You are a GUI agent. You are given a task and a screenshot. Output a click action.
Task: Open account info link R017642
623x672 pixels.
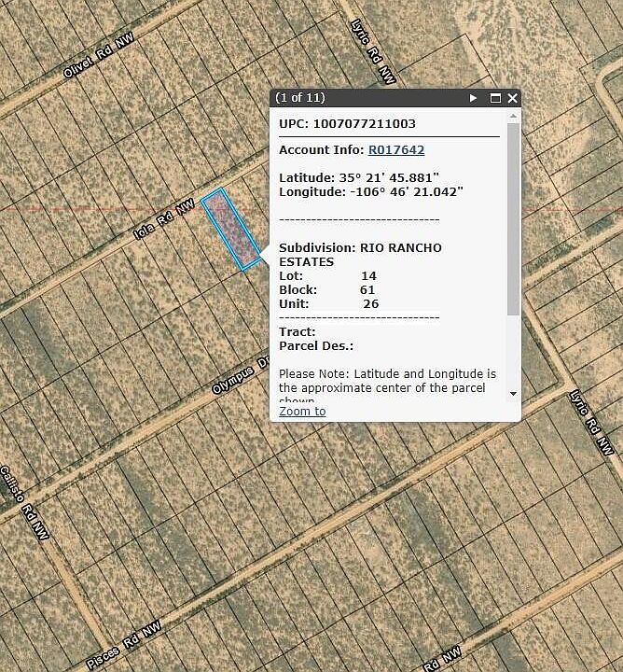coord(396,149)
